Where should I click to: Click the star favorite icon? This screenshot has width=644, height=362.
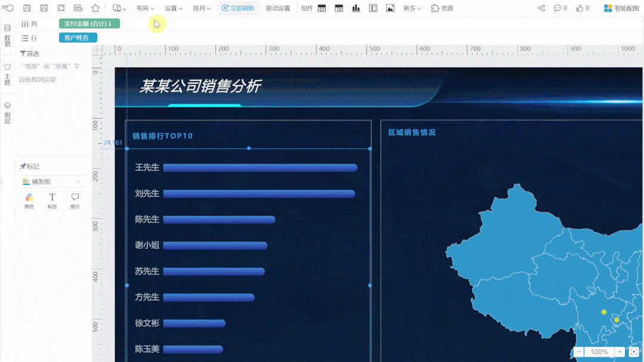point(95,8)
